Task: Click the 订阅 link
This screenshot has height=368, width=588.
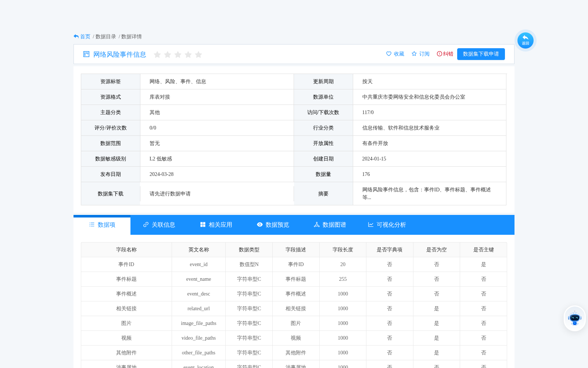Action: (x=420, y=54)
